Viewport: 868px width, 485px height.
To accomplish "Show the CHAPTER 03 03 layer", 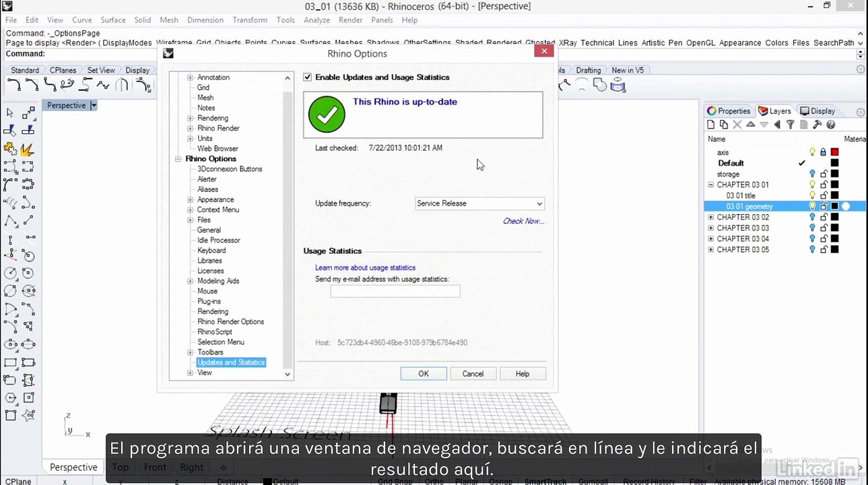I will click(x=812, y=228).
